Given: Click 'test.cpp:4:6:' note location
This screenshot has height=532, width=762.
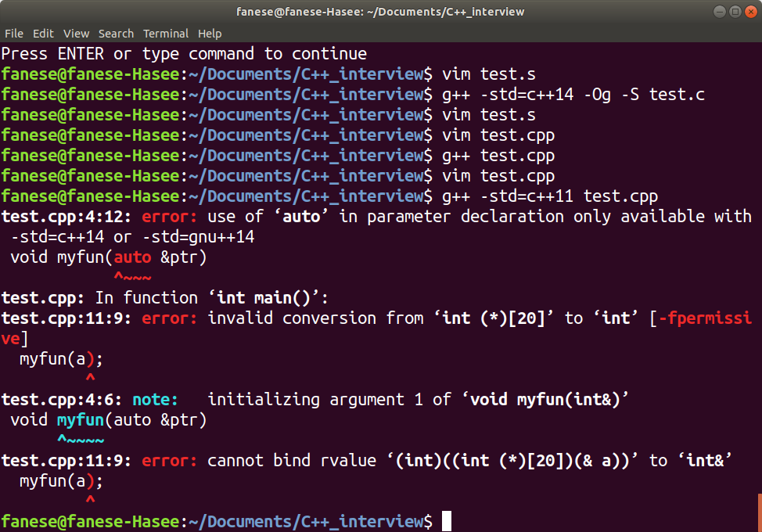Looking at the screenshot, I should click(x=61, y=399).
